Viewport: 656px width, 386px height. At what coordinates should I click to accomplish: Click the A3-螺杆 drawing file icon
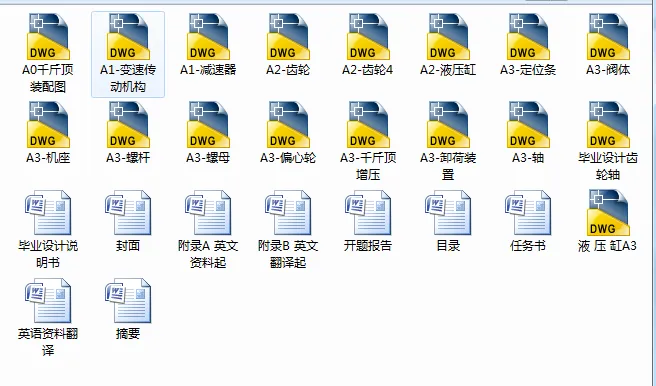128,124
